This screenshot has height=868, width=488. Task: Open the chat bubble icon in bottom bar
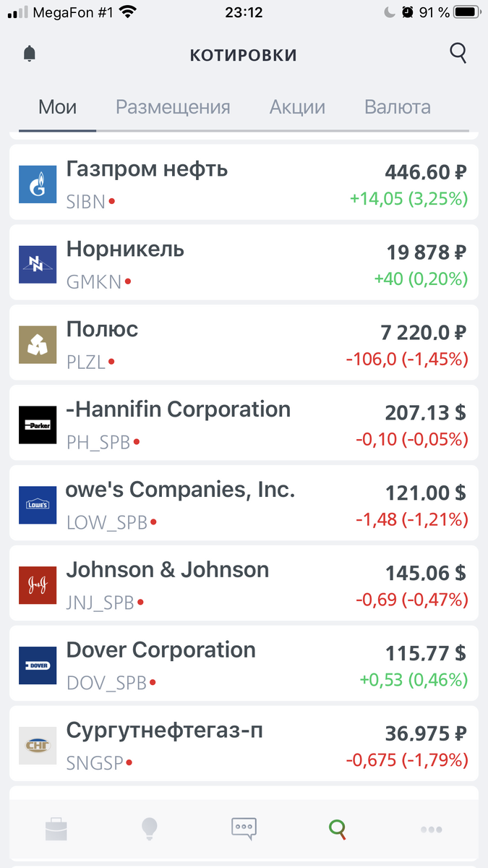(244, 828)
